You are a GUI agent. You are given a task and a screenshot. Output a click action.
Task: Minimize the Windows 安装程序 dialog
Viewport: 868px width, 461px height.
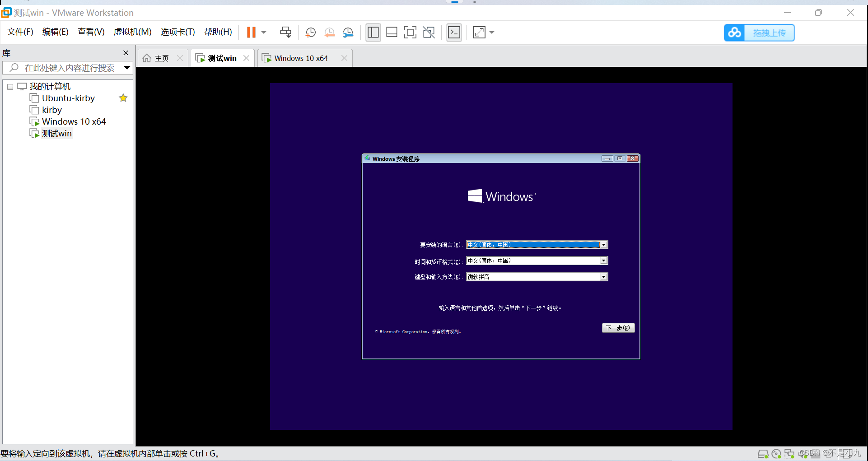(607, 158)
